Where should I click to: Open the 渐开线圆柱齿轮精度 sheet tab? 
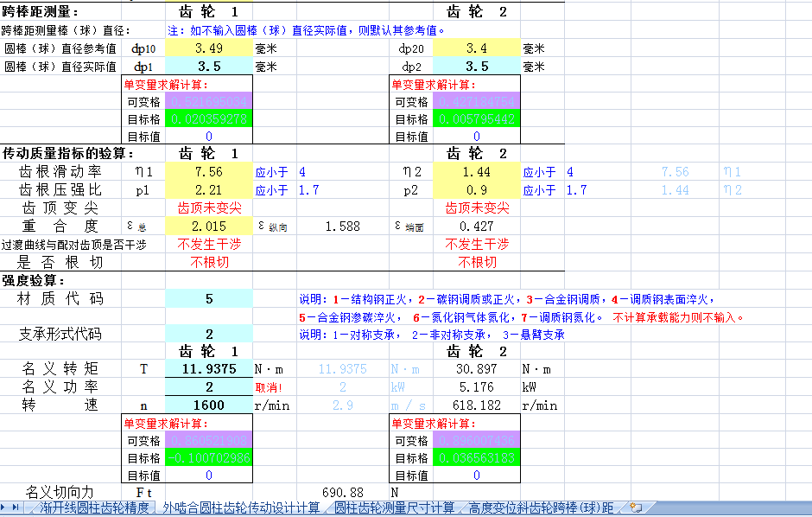tap(95, 507)
